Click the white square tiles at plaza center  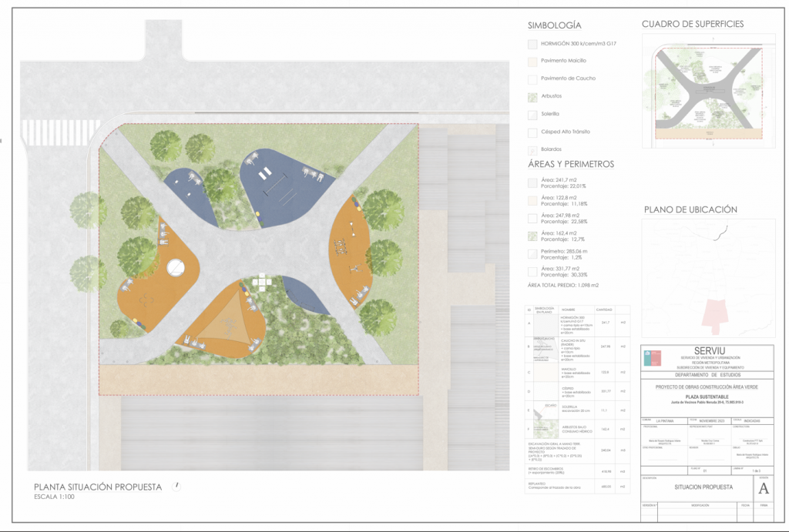pyautogui.click(x=263, y=283)
